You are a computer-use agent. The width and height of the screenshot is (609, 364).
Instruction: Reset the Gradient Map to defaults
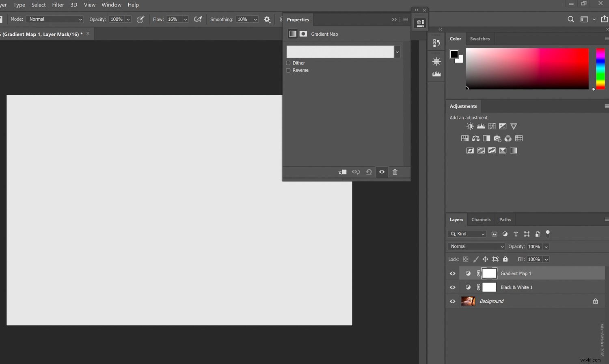[369, 172]
